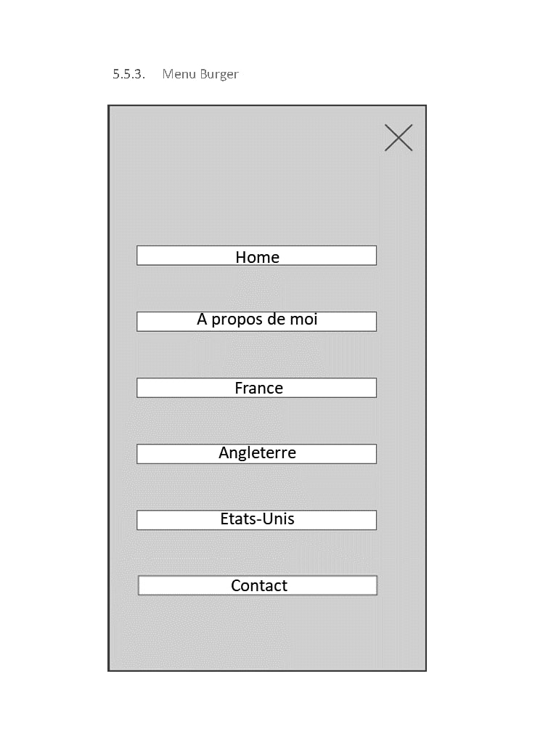Select the France button
This screenshot has height=756, width=535.
tap(256, 388)
